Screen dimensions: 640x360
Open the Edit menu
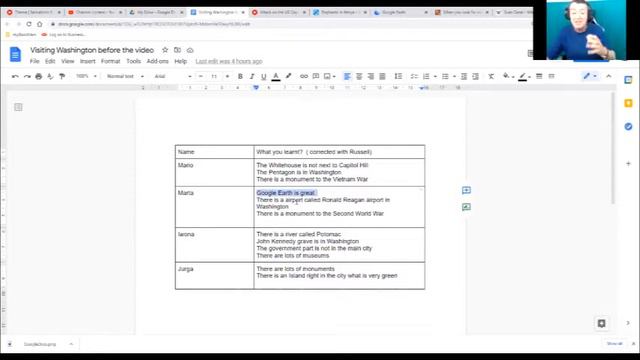50,61
